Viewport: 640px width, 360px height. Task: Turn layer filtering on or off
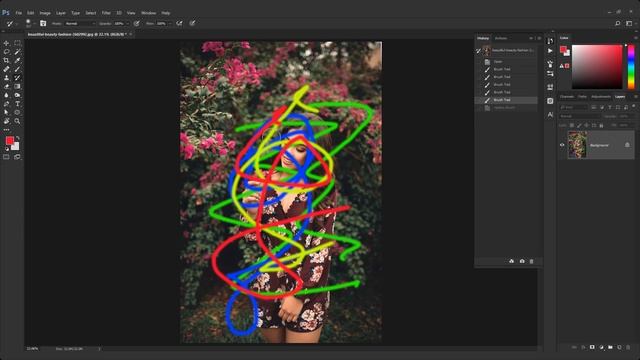click(633, 107)
